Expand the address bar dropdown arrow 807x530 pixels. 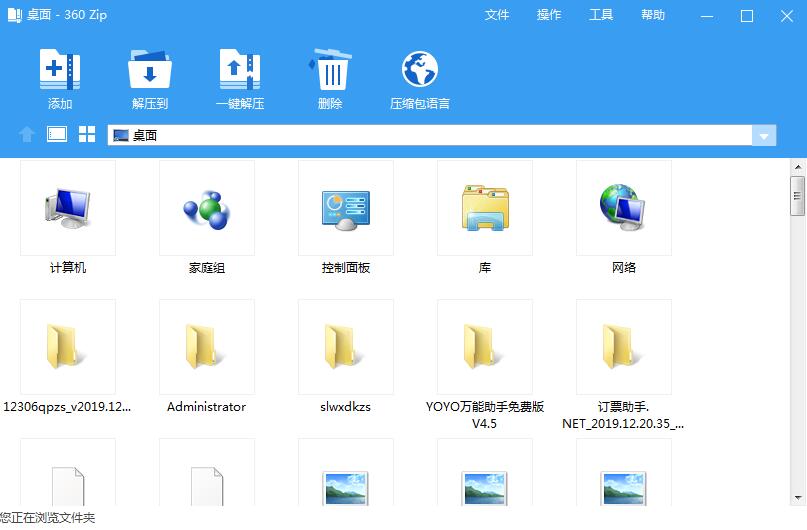764,136
